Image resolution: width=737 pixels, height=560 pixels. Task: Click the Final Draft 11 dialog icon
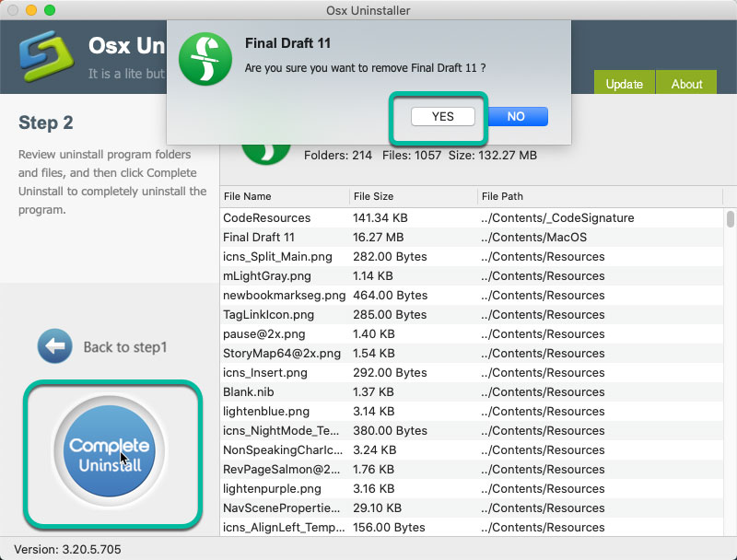pos(204,59)
